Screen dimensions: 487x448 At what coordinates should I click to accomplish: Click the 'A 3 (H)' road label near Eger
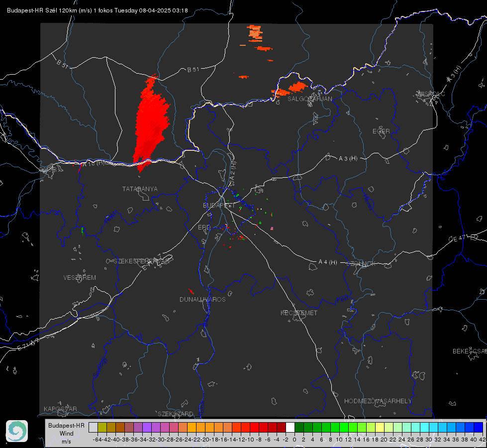click(348, 159)
